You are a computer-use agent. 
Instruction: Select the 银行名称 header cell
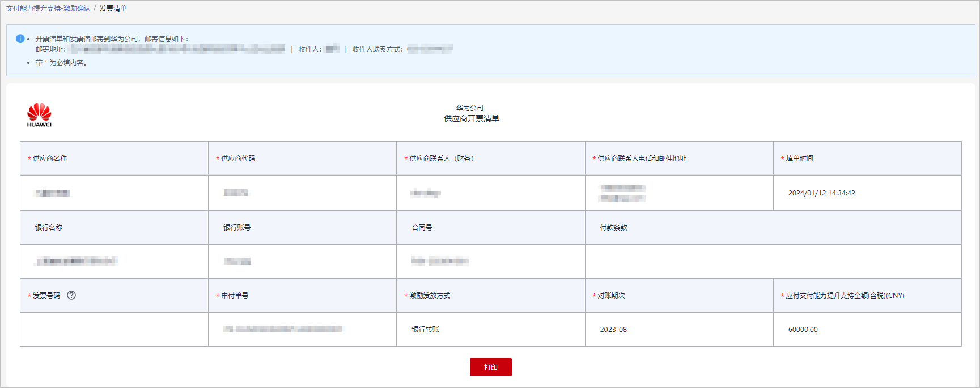(x=114, y=228)
